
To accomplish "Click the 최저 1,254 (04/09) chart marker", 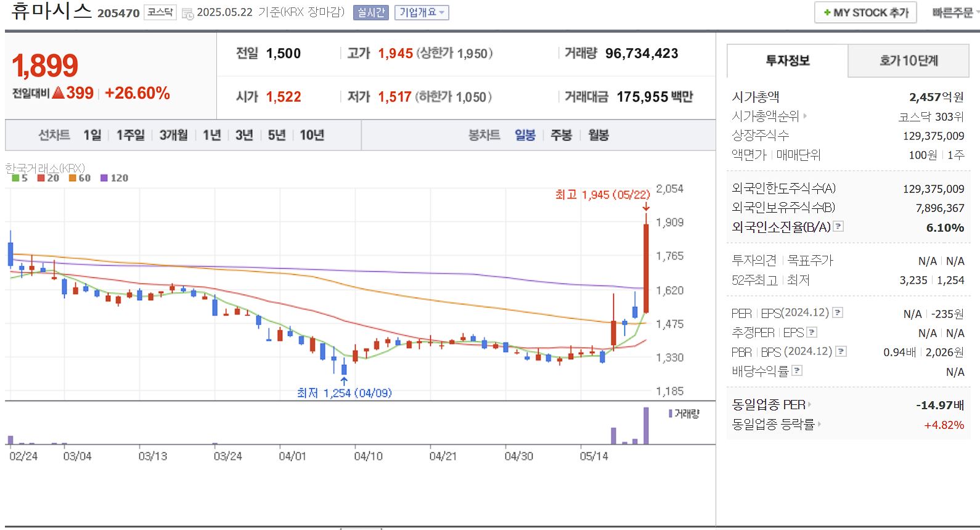I will (344, 393).
